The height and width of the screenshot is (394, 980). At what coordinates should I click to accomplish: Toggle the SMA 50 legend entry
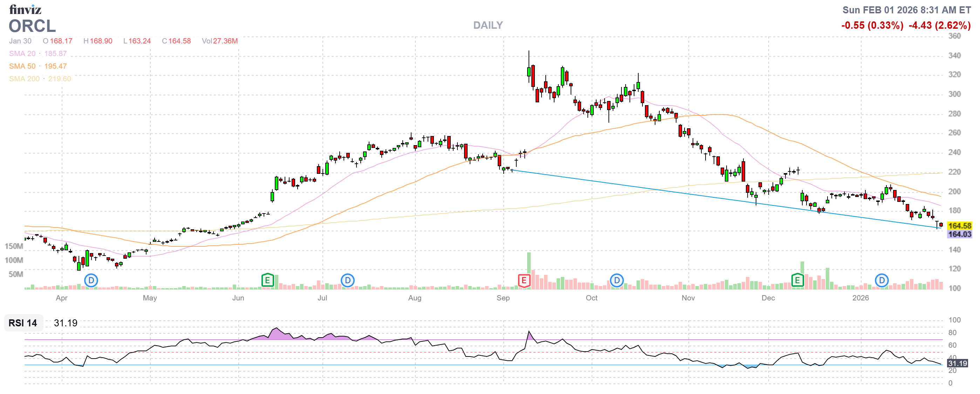coord(22,66)
